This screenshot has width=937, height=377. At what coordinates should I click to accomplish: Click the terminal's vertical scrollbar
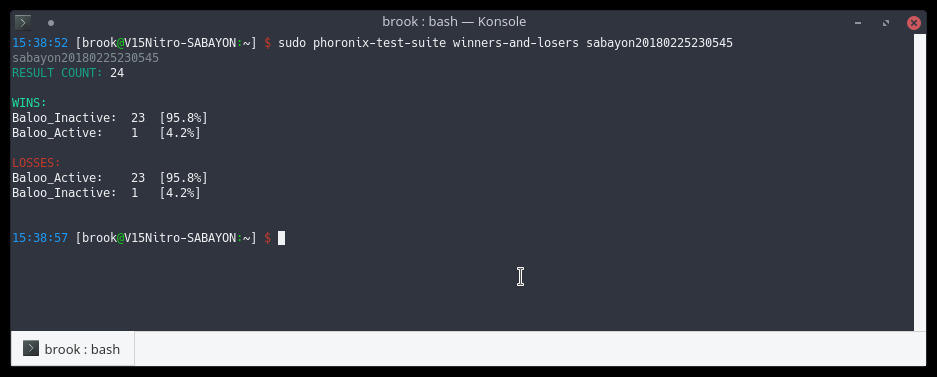920,182
